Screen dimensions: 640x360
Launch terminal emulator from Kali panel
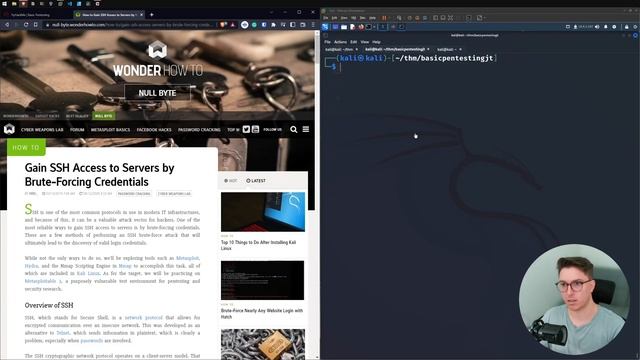coord(369,27)
